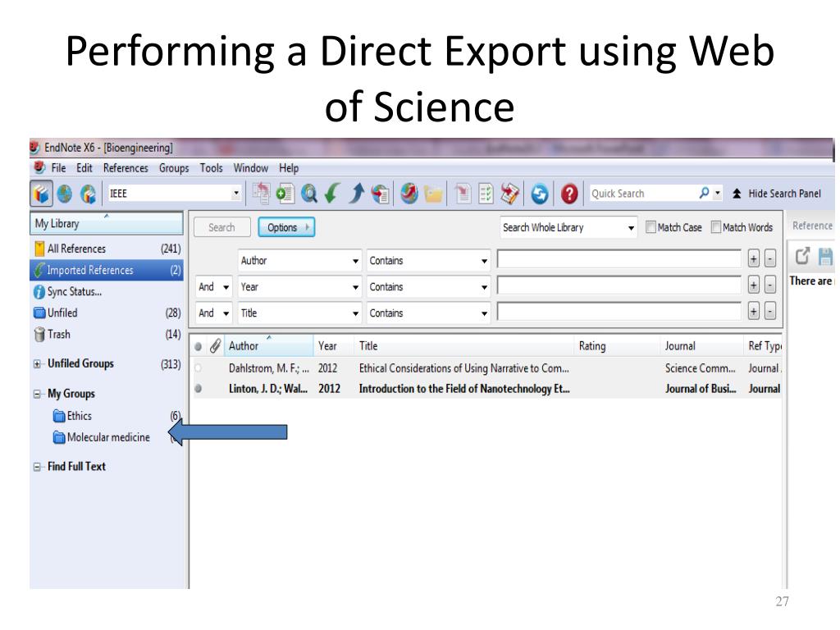Select All References in My Library
Image resolution: width=840 pixels, height=630 pixels.
click(x=107, y=249)
